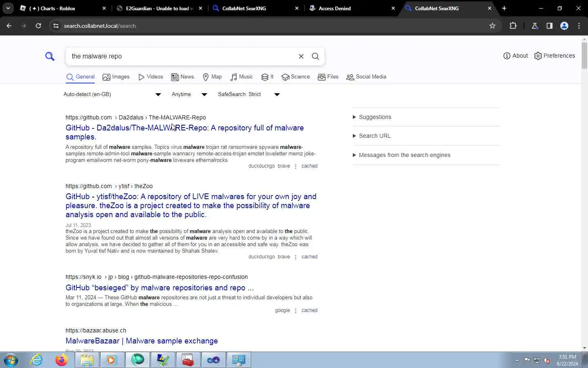Open the clock showing 7:51 PM
Viewport: 588px width, 368px height.
tap(567, 360)
